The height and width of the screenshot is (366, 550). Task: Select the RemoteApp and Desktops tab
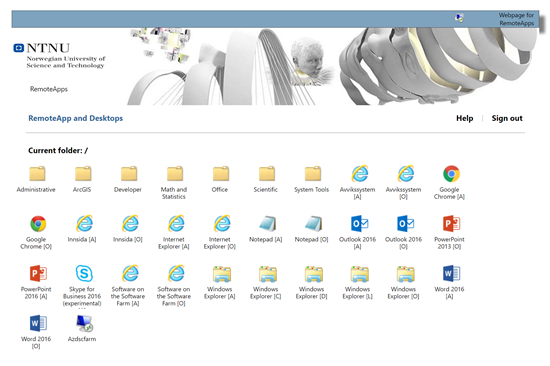[x=76, y=118]
